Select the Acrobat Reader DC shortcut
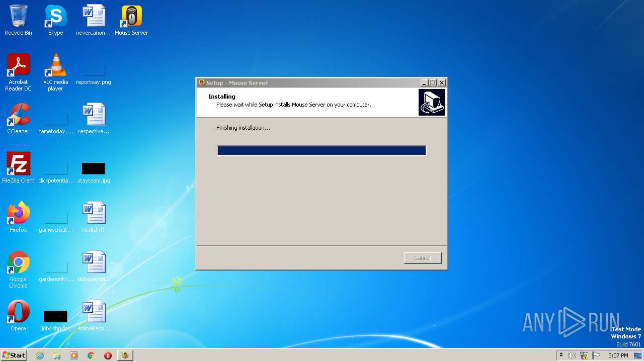The height and width of the screenshot is (362, 644). [x=18, y=72]
